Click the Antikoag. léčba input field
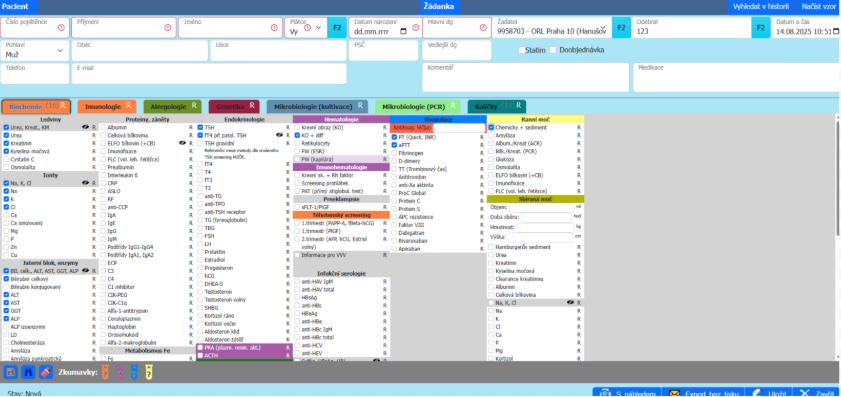The width and height of the screenshot is (841, 397). (459, 128)
